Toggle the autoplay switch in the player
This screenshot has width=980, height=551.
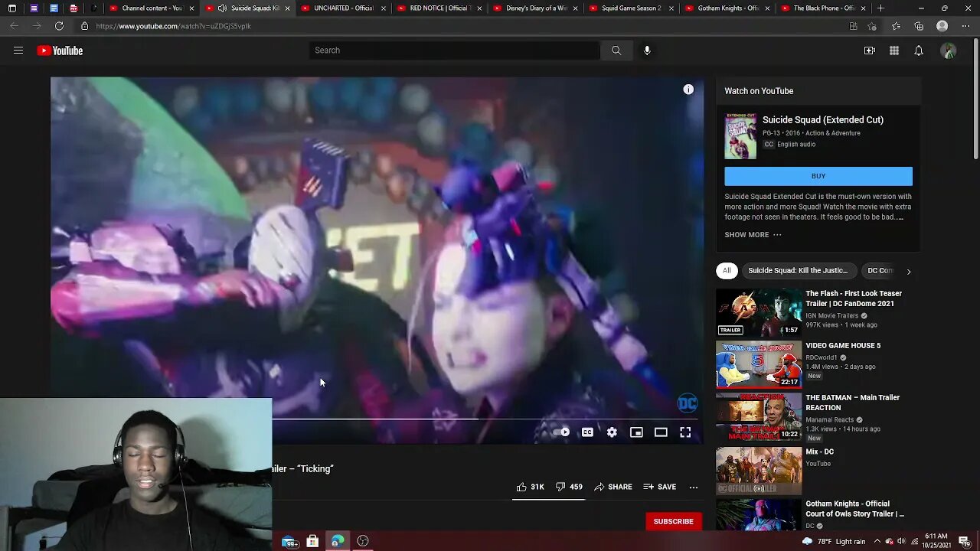point(561,432)
